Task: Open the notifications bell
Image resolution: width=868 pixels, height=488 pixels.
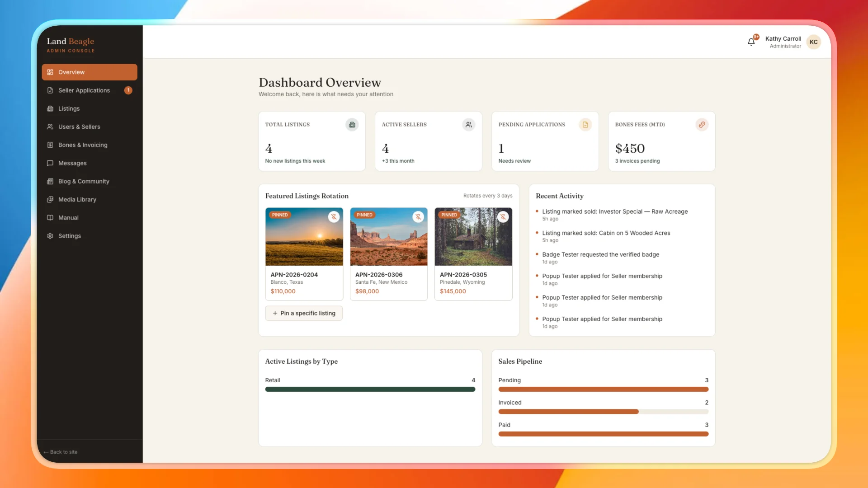Action: [751, 42]
